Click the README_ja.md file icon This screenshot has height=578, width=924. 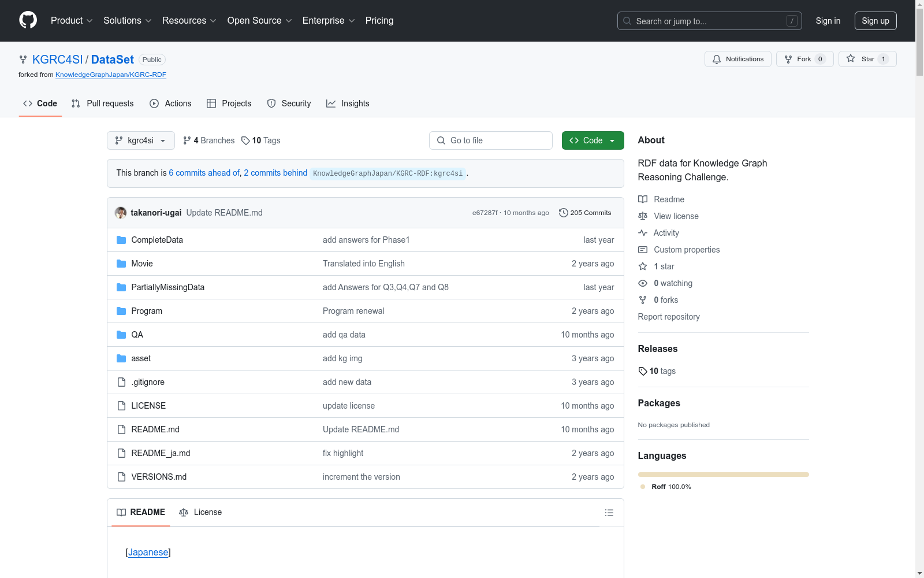coord(121,453)
